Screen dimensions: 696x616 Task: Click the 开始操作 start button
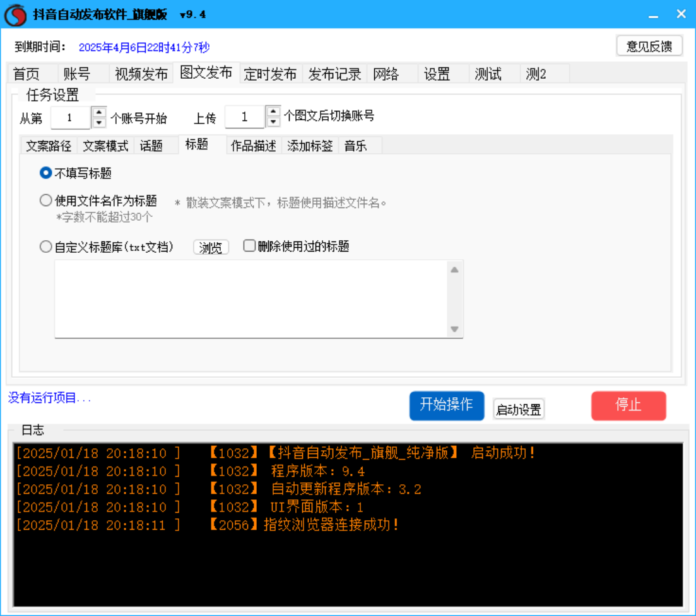(447, 405)
